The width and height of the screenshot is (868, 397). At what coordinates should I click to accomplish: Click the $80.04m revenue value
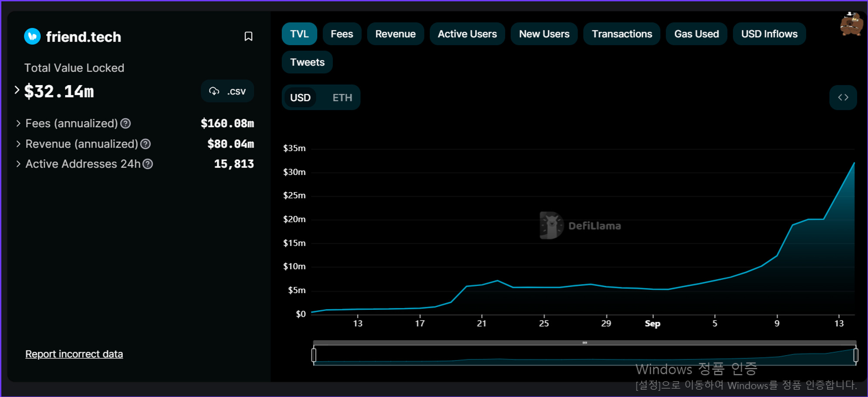point(231,144)
